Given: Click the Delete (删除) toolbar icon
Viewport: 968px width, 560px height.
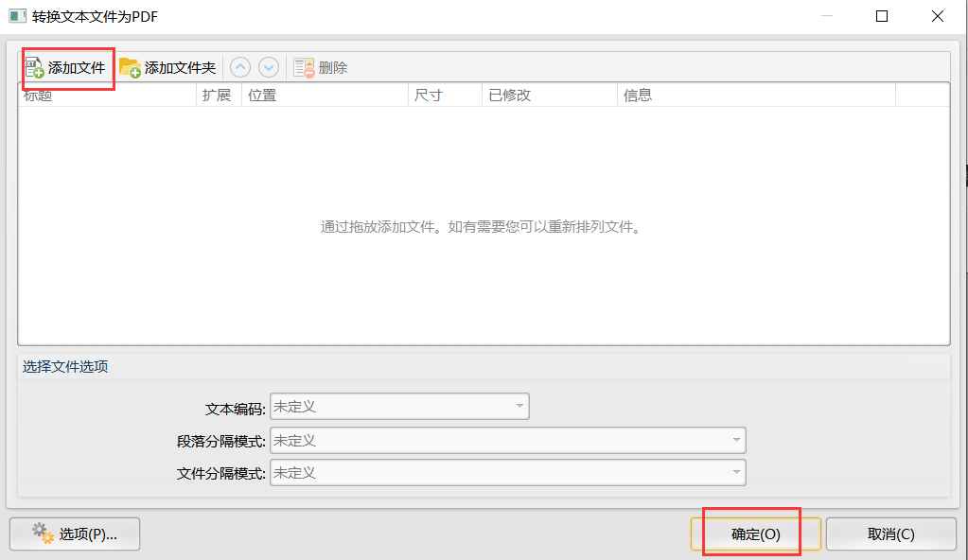Looking at the screenshot, I should click(x=304, y=68).
